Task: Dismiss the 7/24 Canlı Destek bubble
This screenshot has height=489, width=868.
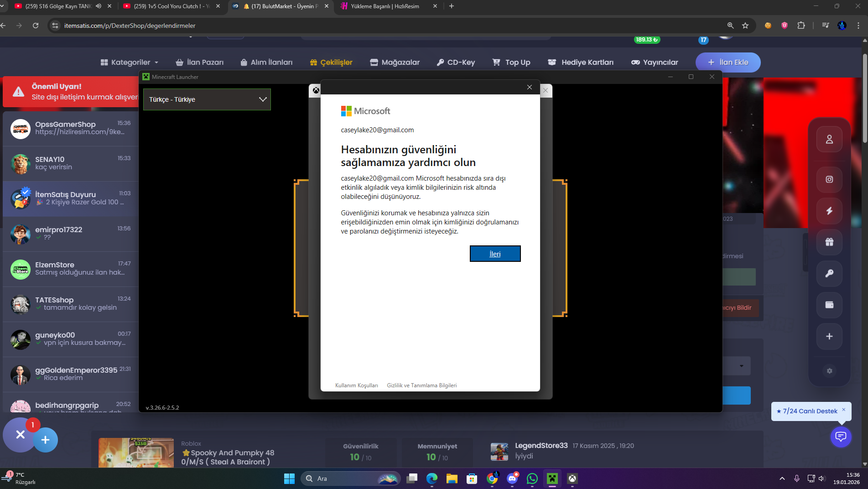Action: pos(844,410)
